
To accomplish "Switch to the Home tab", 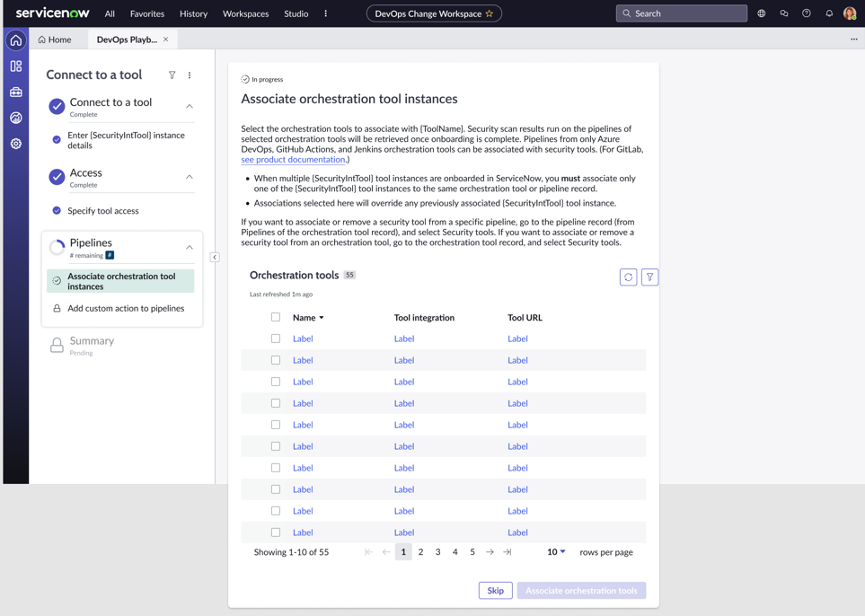I will click(x=55, y=40).
